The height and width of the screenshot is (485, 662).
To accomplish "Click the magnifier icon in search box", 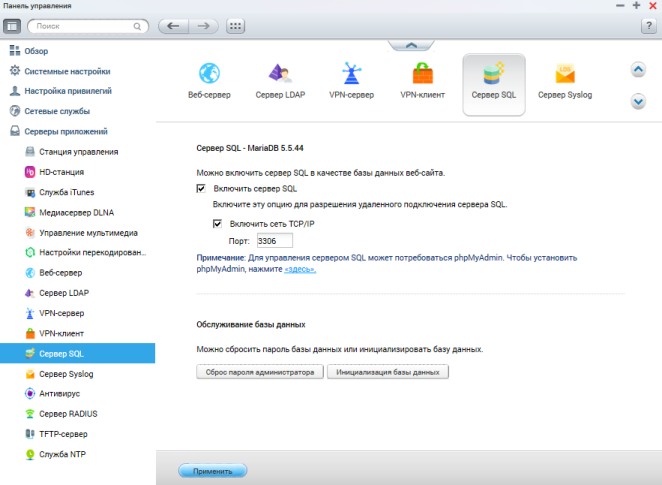I will pyautogui.click(x=137, y=26).
